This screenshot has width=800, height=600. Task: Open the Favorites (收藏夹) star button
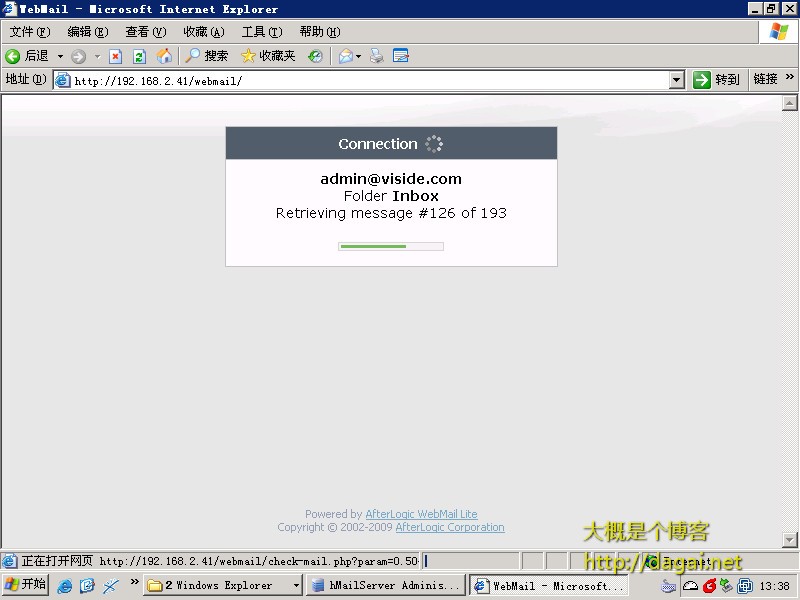[x=268, y=57]
